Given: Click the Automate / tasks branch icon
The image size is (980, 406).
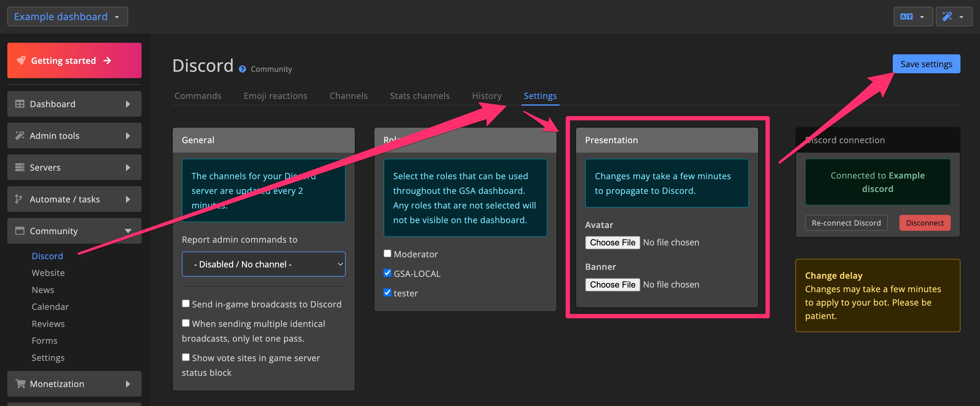Looking at the screenshot, I should (20, 199).
